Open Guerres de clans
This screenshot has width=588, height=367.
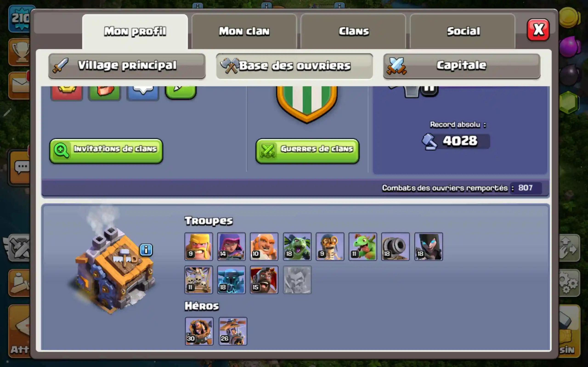click(307, 151)
